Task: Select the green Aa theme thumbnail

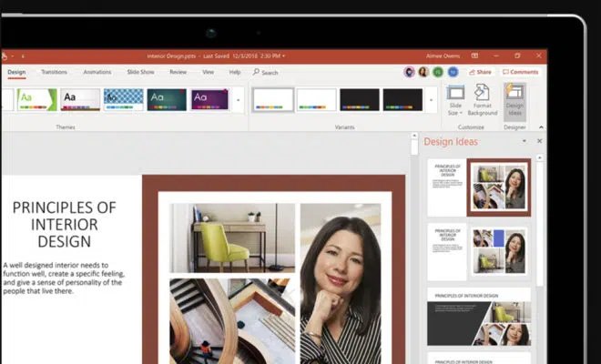Action: point(36,99)
